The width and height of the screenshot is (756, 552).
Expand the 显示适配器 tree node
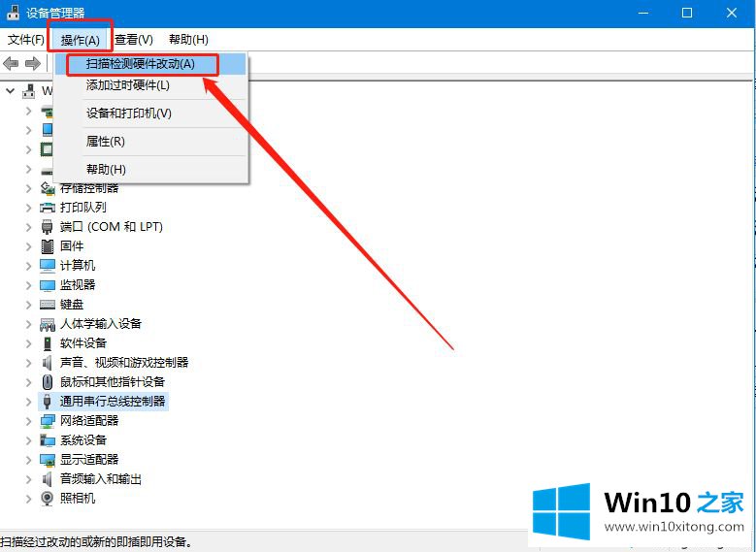pos(28,460)
